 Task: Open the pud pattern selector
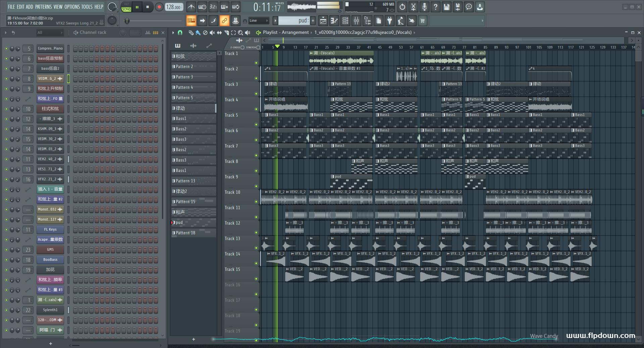[293, 21]
